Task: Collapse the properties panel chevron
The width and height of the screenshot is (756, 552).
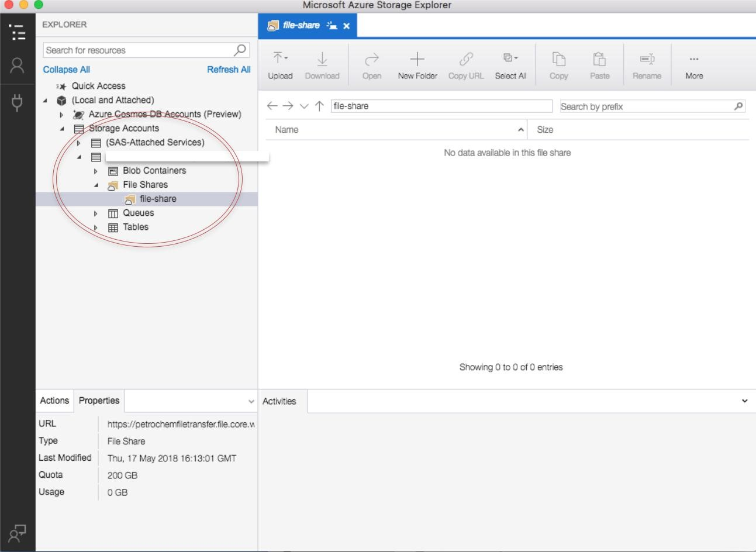Action: [x=251, y=402]
